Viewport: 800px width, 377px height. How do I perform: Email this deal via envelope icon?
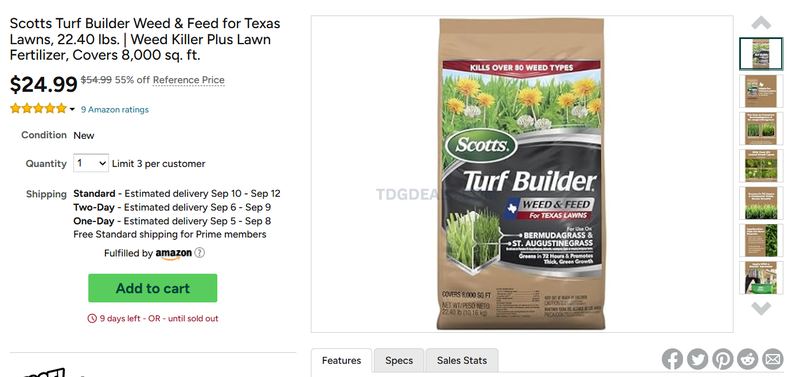pos(773,359)
